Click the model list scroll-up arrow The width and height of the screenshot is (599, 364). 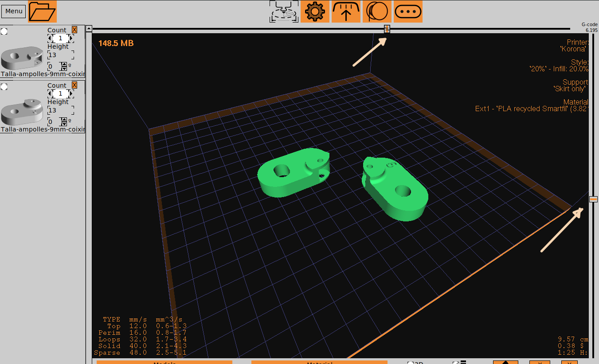click(89, 28)
